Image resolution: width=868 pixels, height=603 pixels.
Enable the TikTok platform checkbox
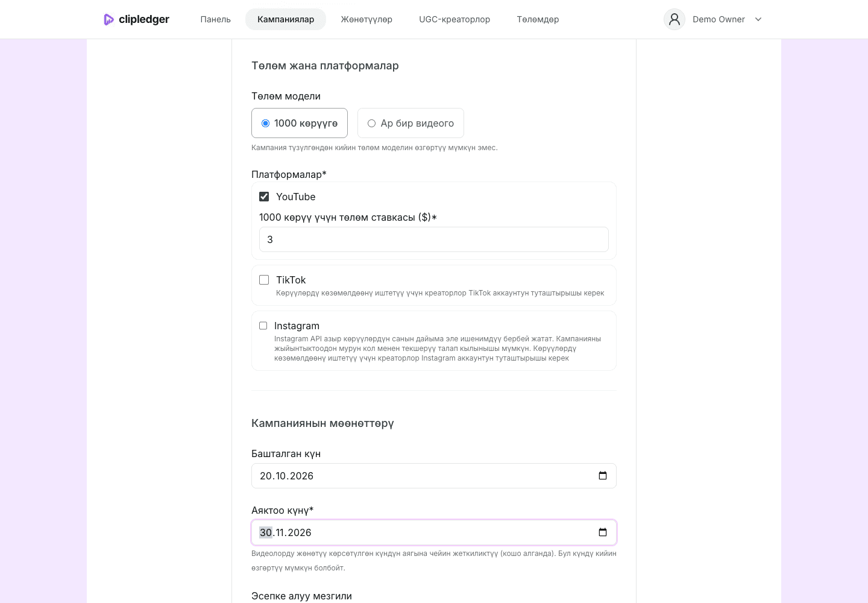point(264,280)
